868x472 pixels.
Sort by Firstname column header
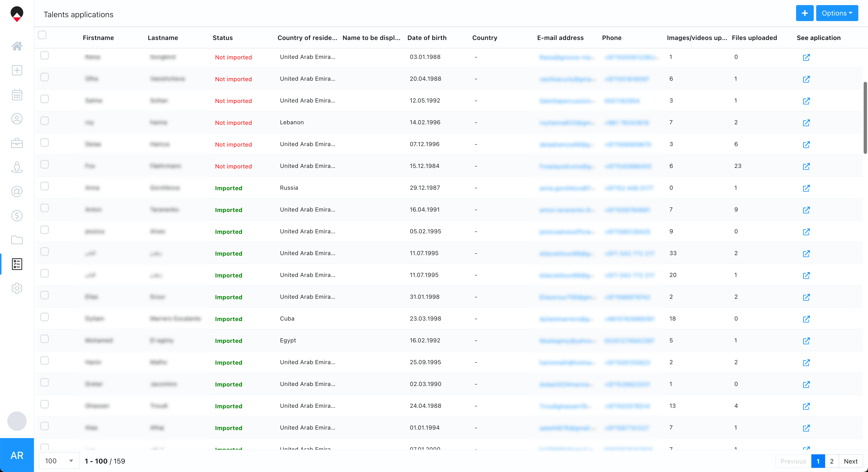coord(98,38)
